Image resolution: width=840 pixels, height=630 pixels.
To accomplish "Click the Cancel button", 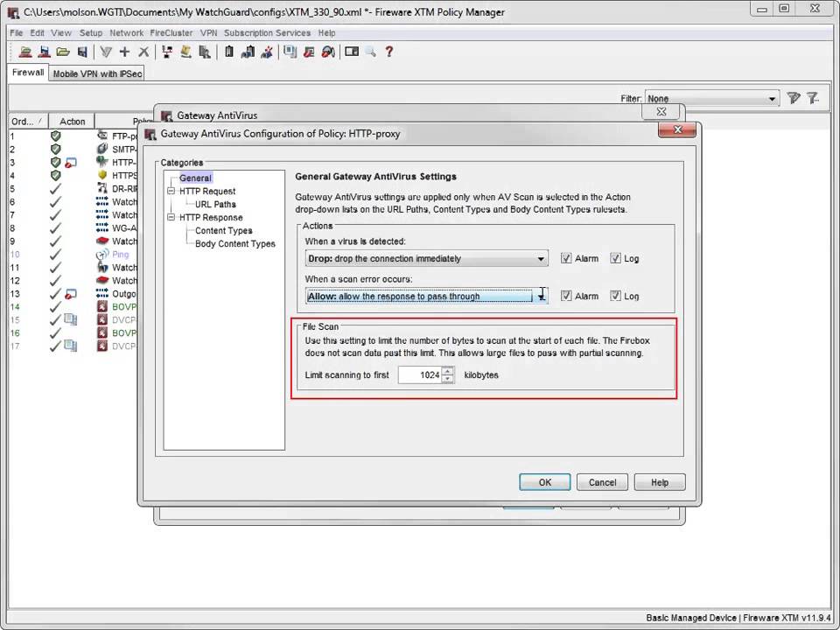I will coord(602,482).
